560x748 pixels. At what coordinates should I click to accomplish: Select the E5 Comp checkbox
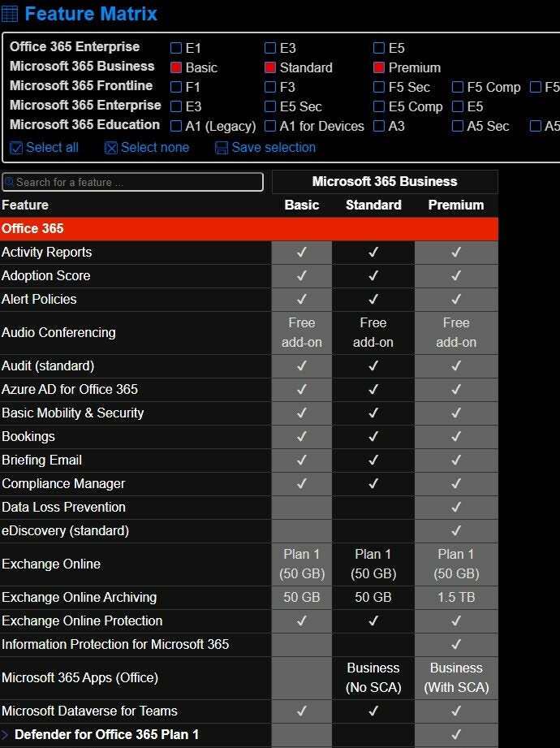point(379,107)
